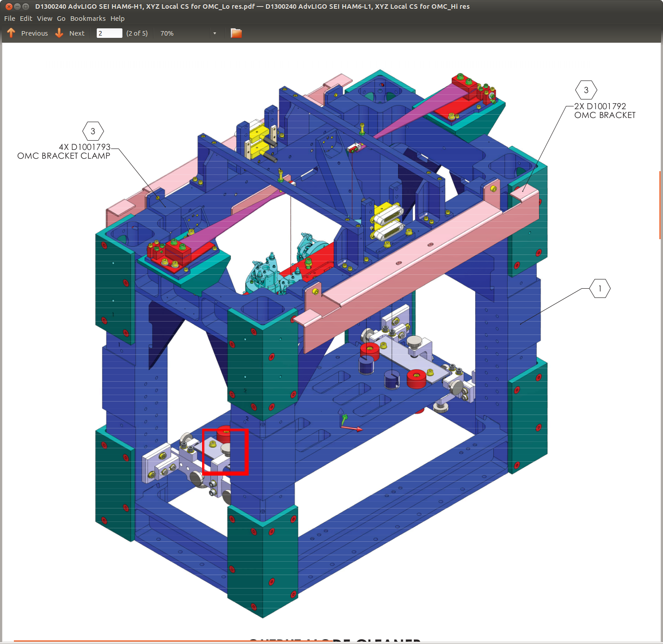This screenshot has height=644, width=663.
Task: Close the document viewer window
Action: pos(9,6)
